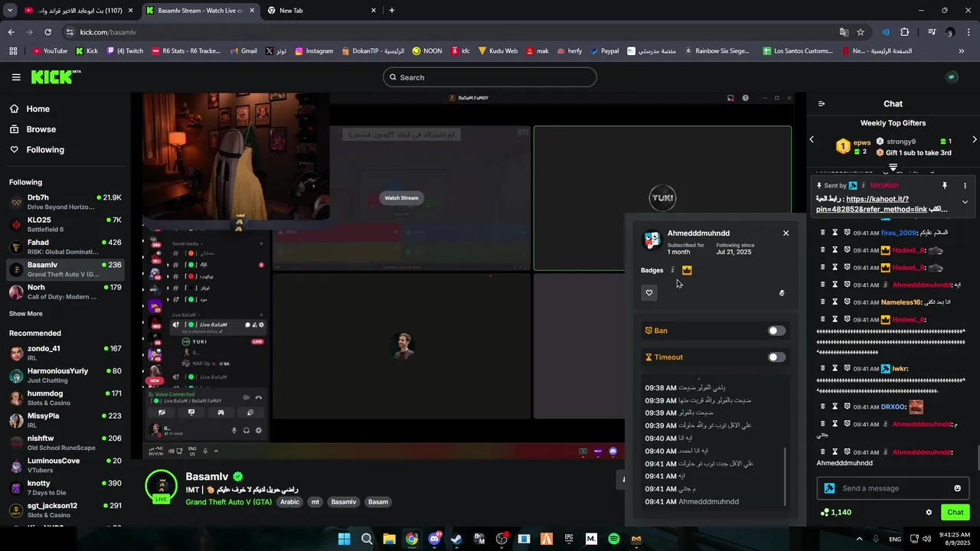Click Show More in Following list
980x551 pixels.
(26, 314)
